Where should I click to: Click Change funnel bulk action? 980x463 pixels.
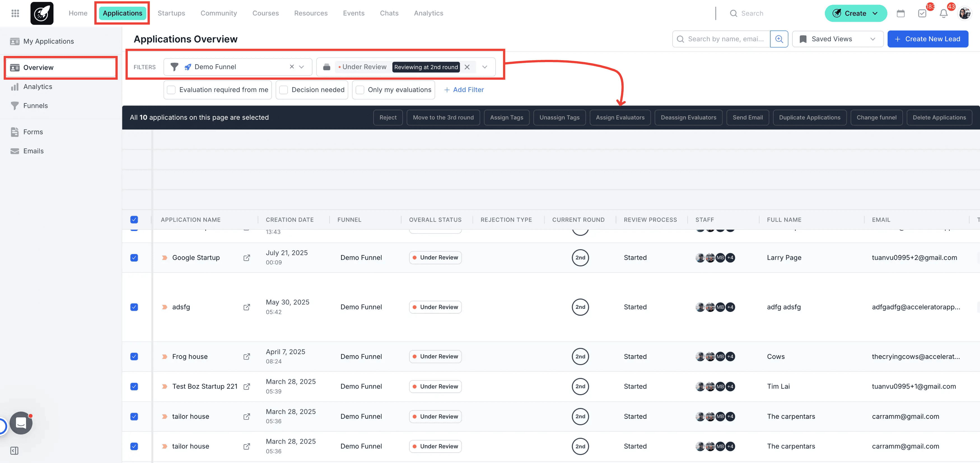point(876,117)
